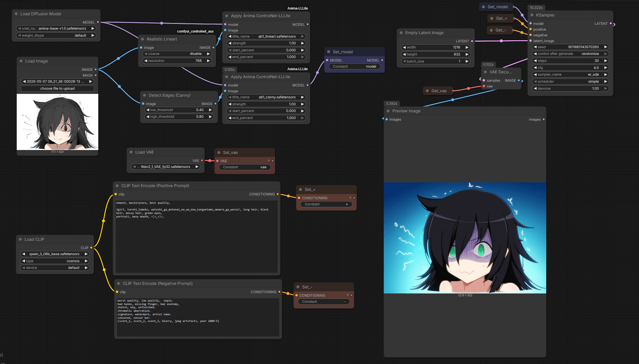
Task: Collapse the Set_vae node via its title dot
Action: 219,153
